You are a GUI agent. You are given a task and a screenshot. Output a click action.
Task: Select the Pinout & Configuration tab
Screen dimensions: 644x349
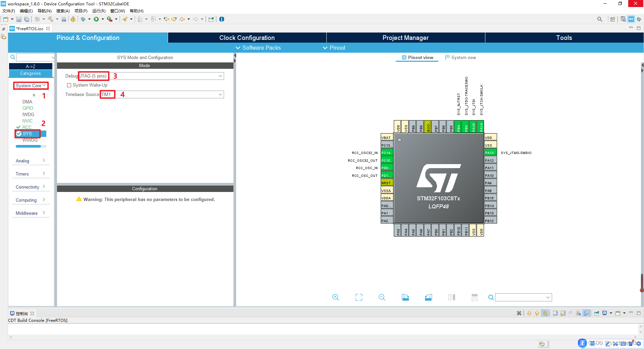click(88, 38)
